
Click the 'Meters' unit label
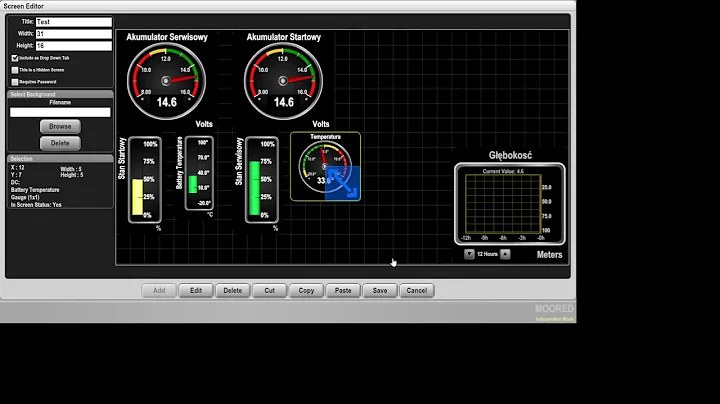(x=550, y=255)
